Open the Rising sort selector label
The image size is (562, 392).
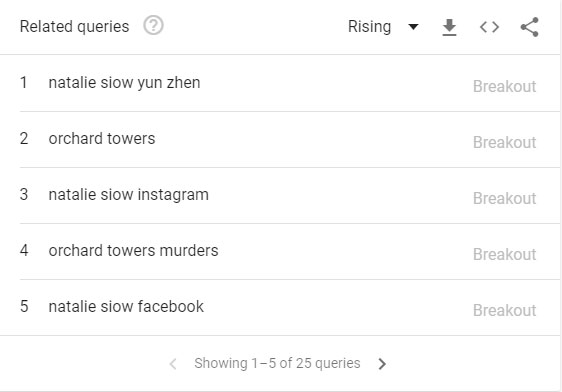point(369,27)
